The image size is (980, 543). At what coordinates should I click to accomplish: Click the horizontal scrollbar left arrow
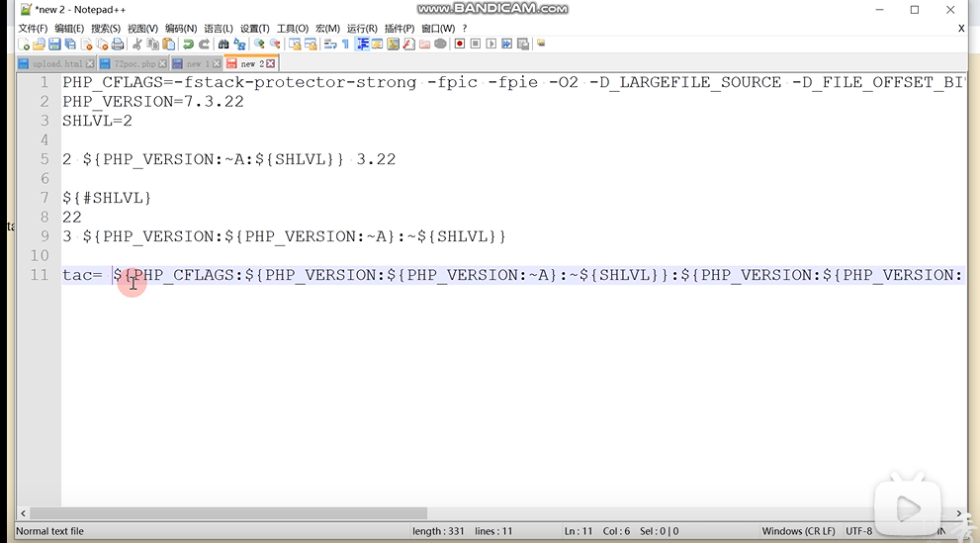point(23,513)
